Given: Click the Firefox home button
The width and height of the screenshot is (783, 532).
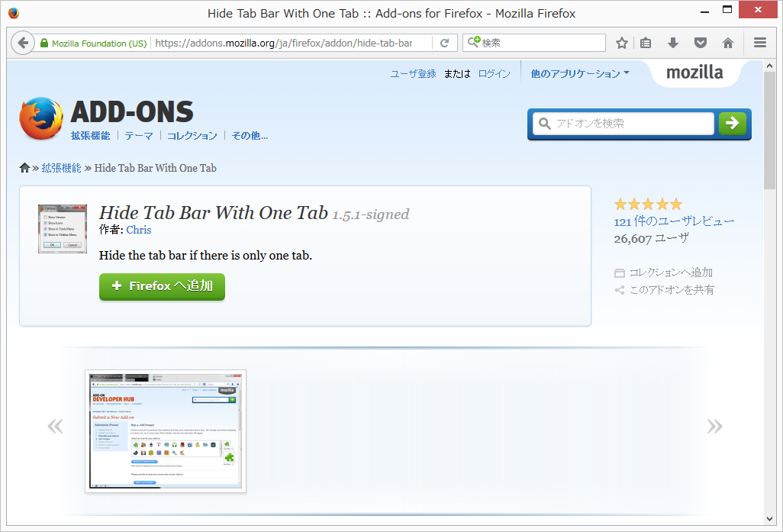Looking at the screenshot, I should point(727,43).
